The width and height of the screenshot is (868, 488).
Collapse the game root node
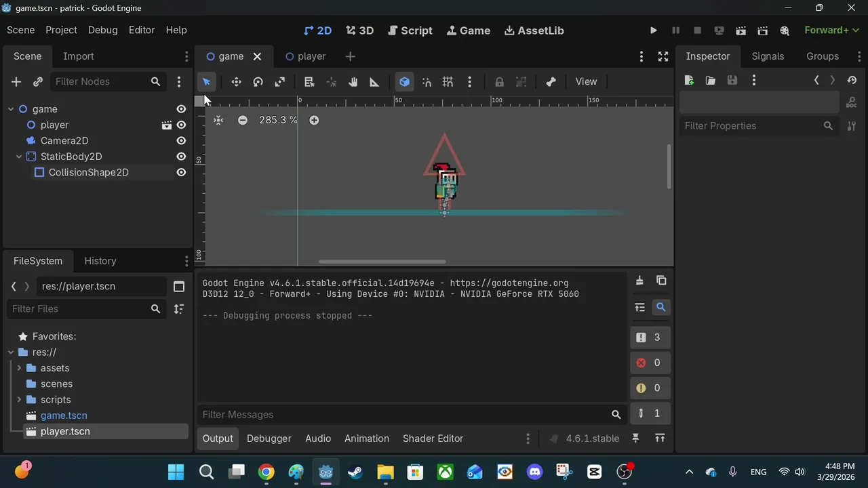pos(12,109)
